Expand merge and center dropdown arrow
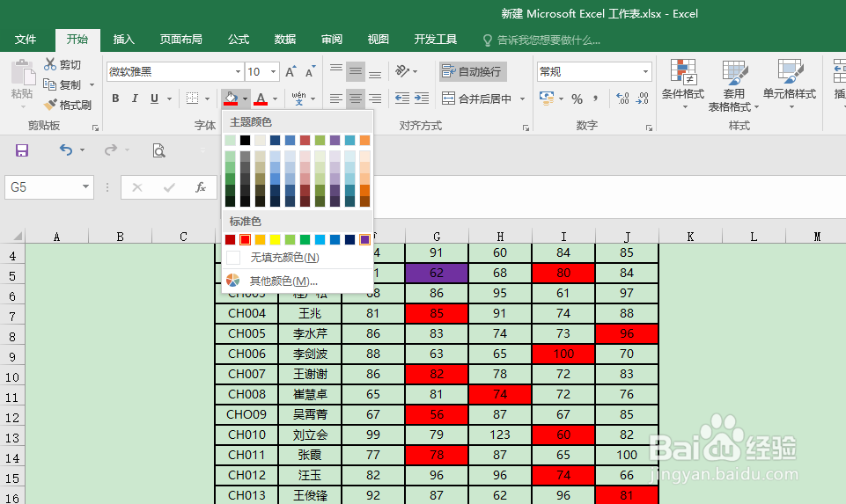846x504 pixels. [522, 99]
